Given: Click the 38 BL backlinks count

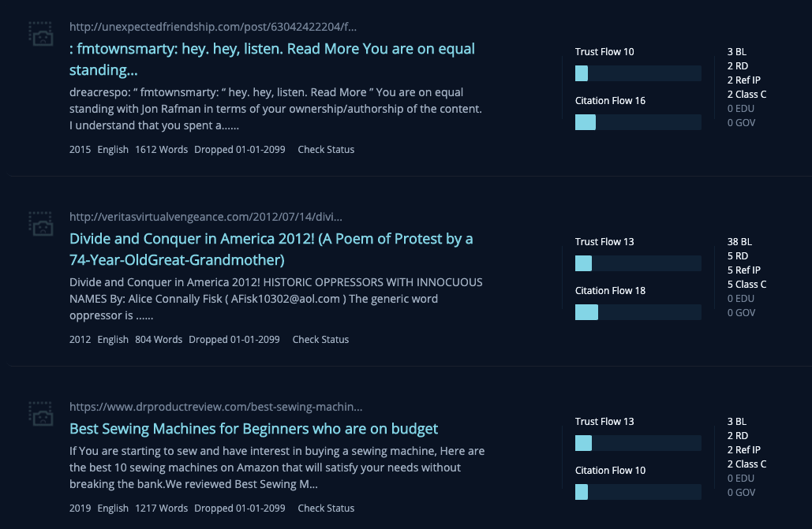Looking at the screenshot, I should (x=739, y=242).
